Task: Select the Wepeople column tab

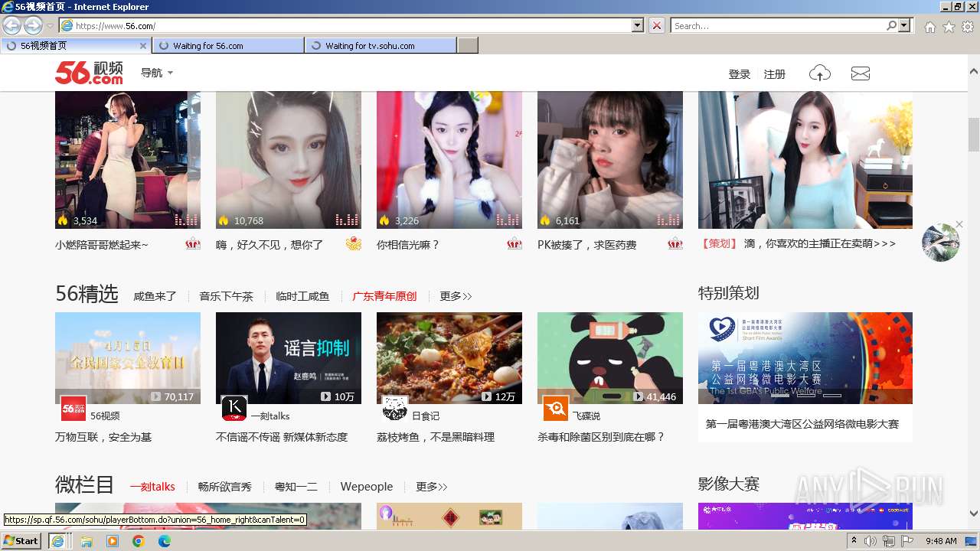Action: [x=367, y=487]
